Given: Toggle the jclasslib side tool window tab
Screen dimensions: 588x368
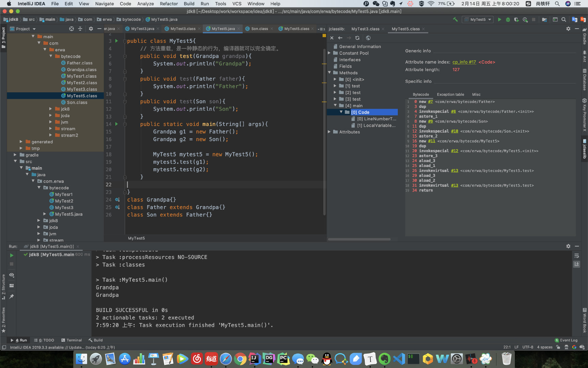Looking at the screenshot, I should pyautogui.click(x=584, y=149).
